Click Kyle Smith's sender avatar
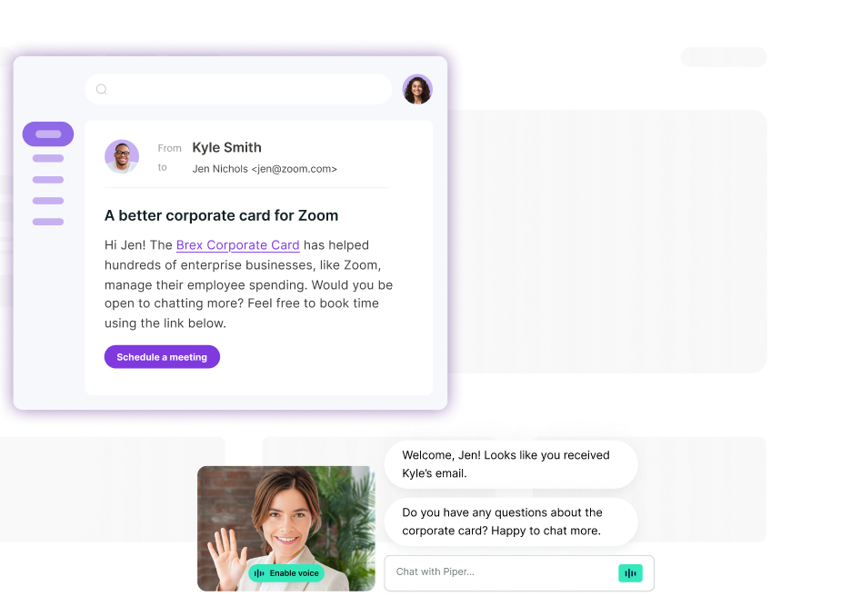The image size is (851, 616). 122,156
